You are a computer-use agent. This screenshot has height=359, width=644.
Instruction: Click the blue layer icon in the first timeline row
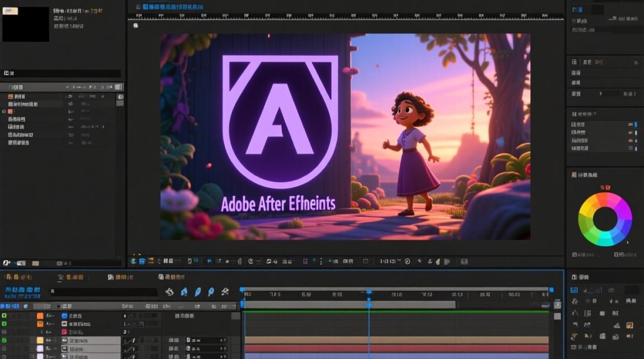[64, 316]
